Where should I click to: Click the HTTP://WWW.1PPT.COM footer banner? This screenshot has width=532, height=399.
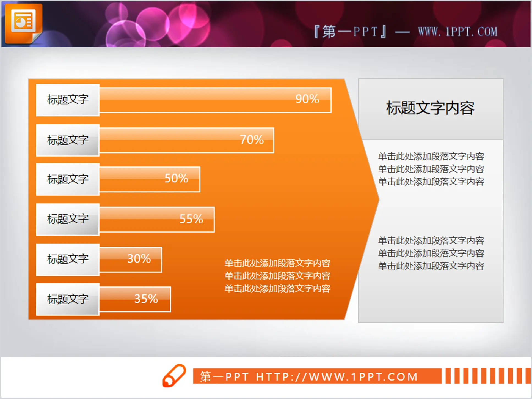point(317,376)
